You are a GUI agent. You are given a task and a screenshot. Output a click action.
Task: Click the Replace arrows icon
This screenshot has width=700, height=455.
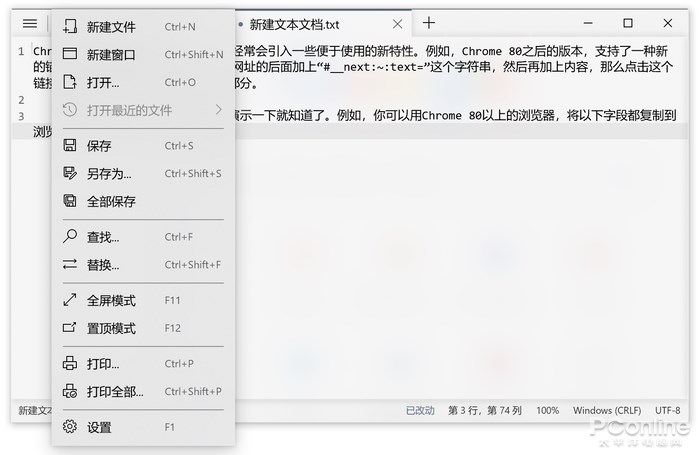70,264
